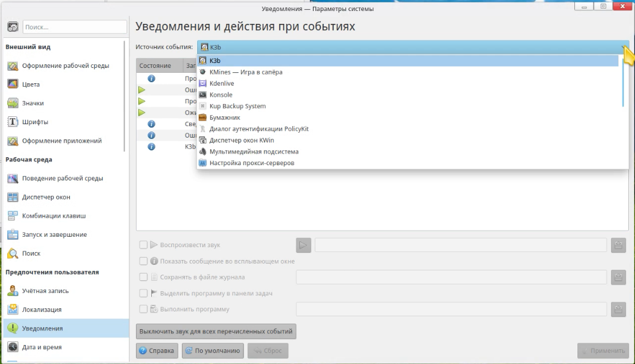This screenshot has height=364, width=635.
Task: Click the Kdenlive icon in list
Action: [x=203, y=83]
